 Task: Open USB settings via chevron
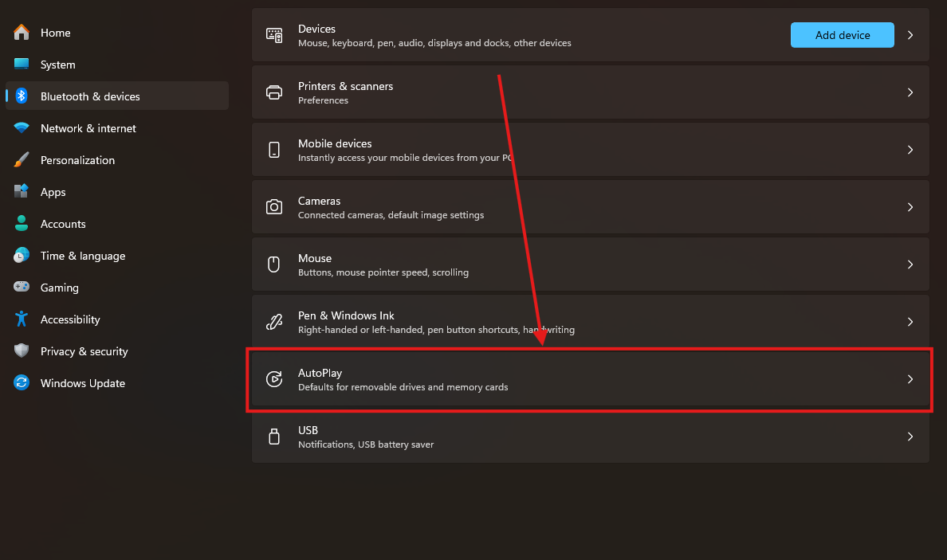pos(910,437)
